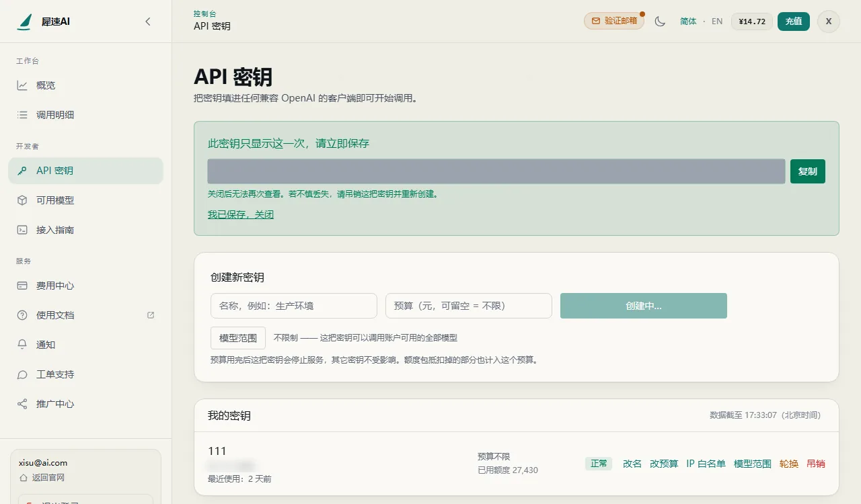Click the external link icon beside 使用文档
This screenshot has height=504, width=861.
pyautogui.click(x=151, y=315)
